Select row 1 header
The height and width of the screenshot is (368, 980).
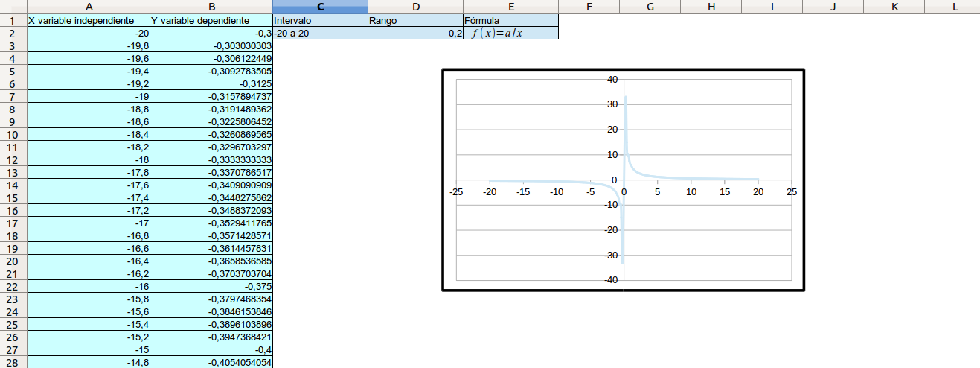[13, 20]
